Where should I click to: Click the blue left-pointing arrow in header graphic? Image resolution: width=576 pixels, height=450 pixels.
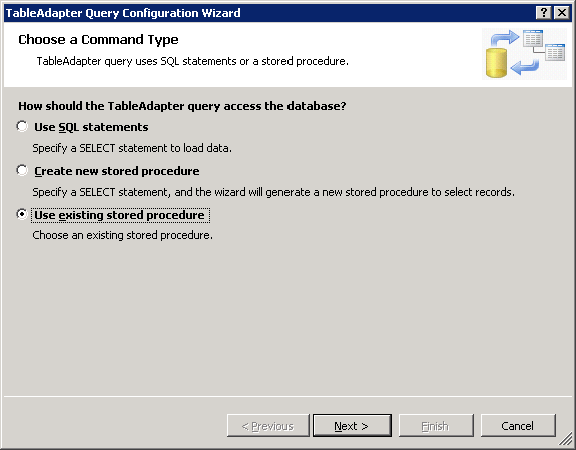[x=525, y=66]
